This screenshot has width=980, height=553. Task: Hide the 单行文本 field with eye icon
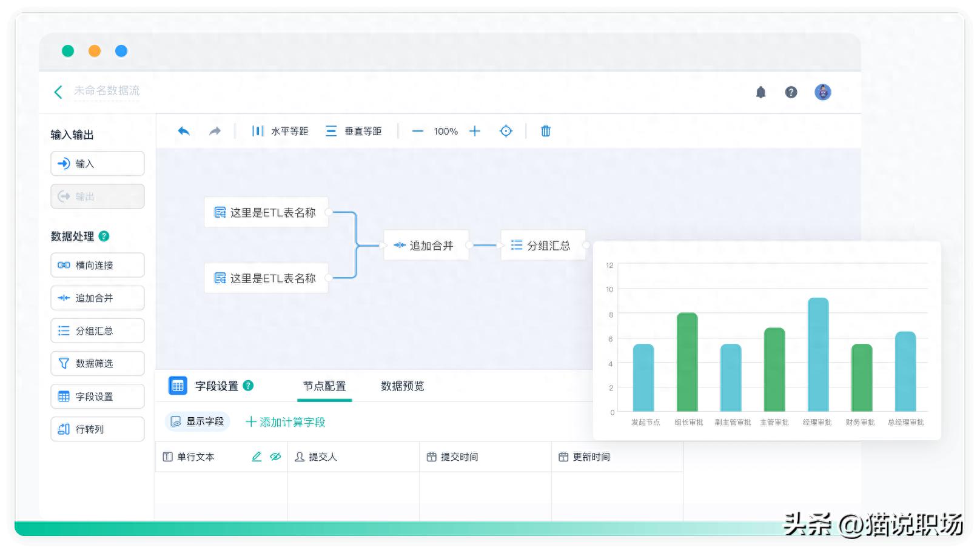[x=275, y=457]
